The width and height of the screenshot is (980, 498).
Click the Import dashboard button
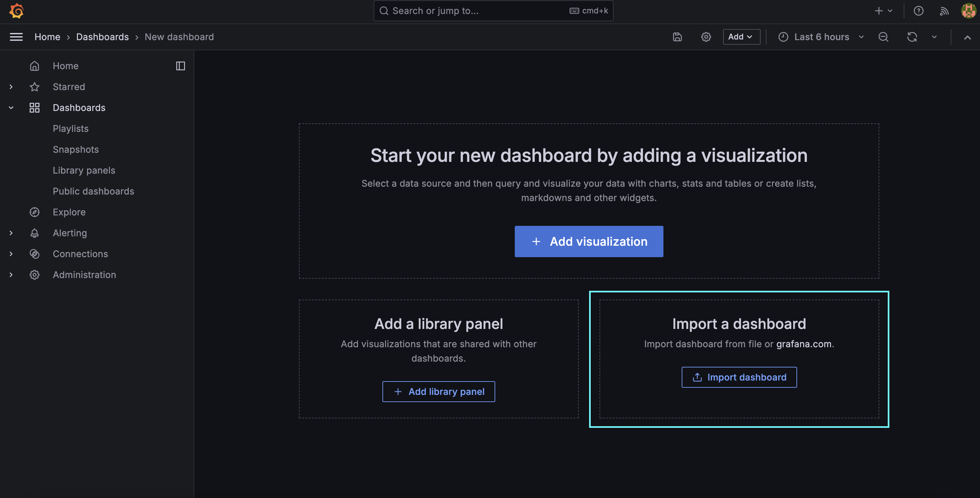739,377
